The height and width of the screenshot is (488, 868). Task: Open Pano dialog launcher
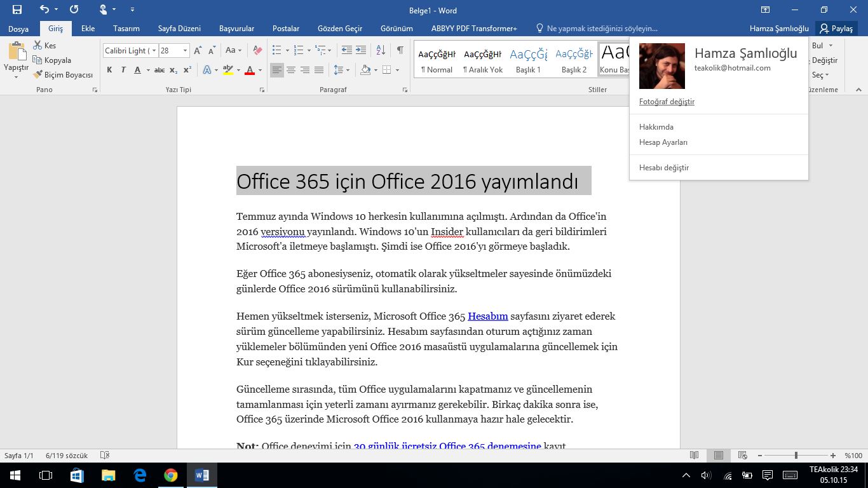[x=95, y=90]
